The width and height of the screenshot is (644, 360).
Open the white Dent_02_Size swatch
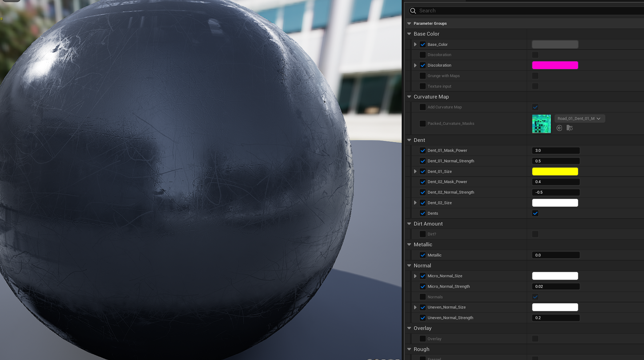pyautogui.click(x=555, y=203)
